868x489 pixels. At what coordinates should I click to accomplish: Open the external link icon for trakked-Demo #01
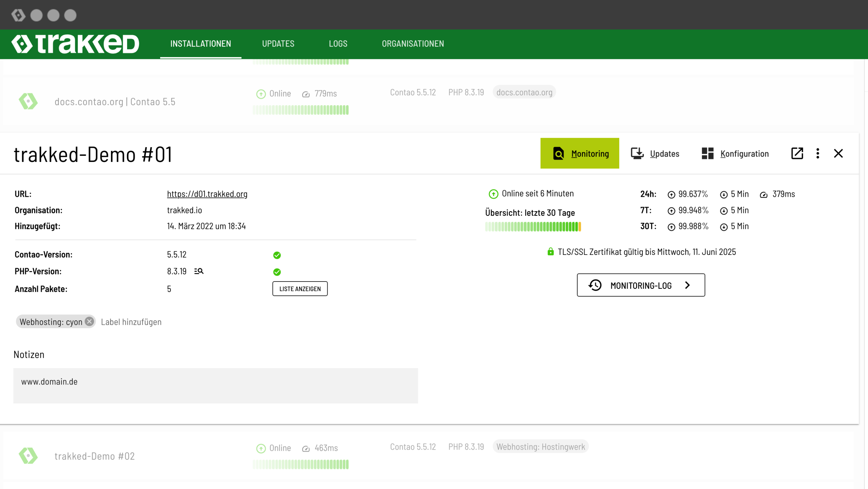click(797, 153)
